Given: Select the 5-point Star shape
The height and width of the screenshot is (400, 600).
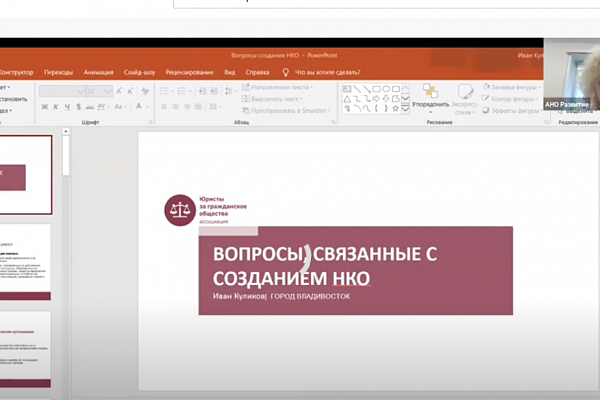Looking at the screenshot, I should pos(396,109).
